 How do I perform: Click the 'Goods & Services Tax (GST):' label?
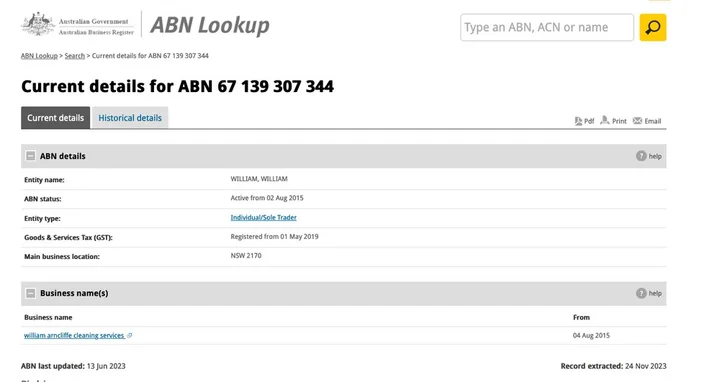point(68,238)
